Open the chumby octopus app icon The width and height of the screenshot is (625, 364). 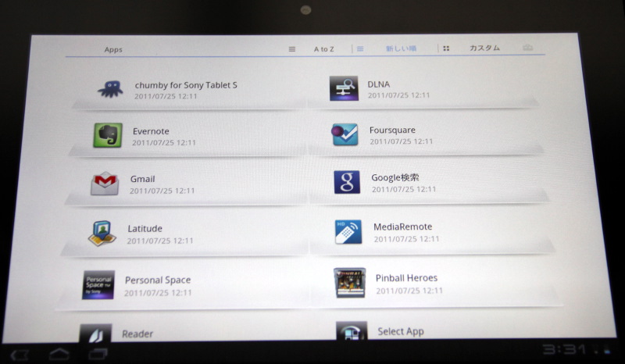(x=110, y=89)
